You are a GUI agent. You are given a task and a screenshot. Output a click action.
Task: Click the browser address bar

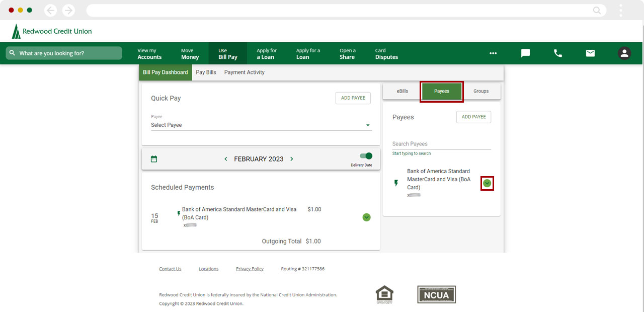coord(346,10)
